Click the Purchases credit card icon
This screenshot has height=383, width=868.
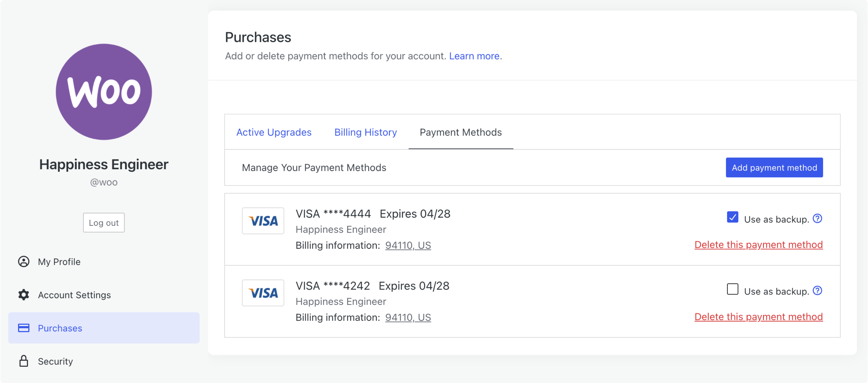(23, 328)
